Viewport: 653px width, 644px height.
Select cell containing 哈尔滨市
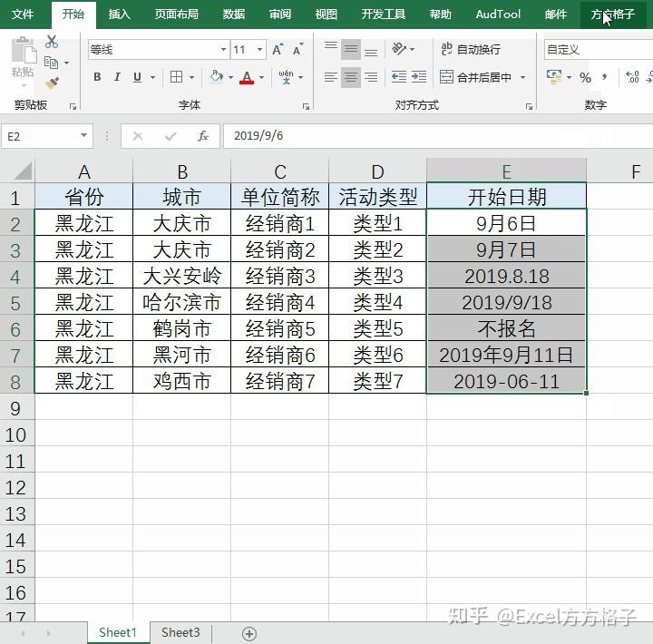[181, 302]
